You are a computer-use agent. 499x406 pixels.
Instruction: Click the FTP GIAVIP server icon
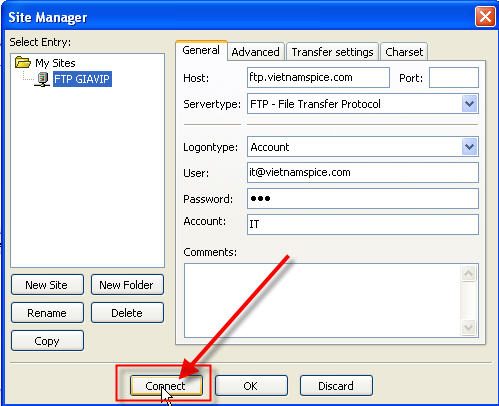pyautogui.click(x=42, y=80)
